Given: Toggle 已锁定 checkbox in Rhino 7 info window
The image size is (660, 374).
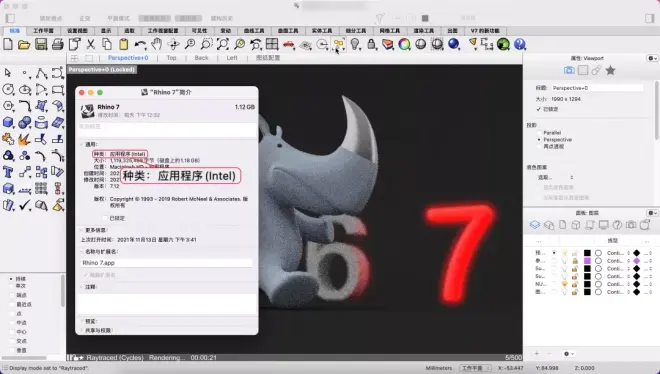Looking at the screenshot, I should tap(105, 218).
